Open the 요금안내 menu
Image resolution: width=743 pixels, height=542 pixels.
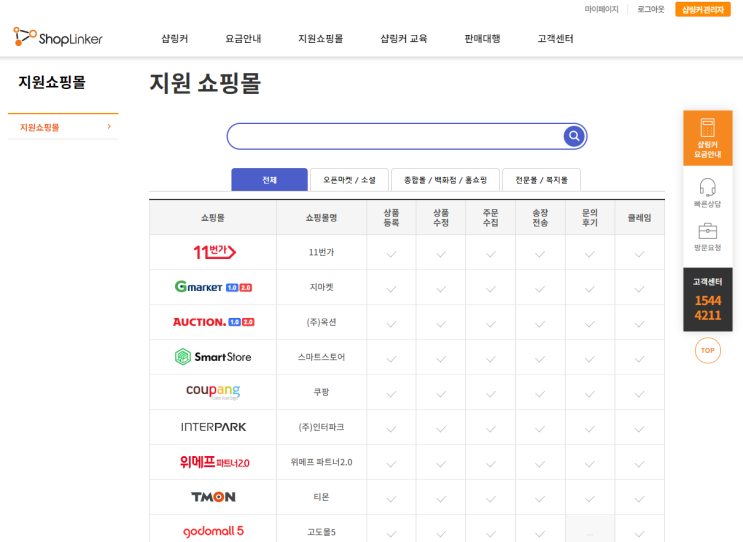coord(243,38)
